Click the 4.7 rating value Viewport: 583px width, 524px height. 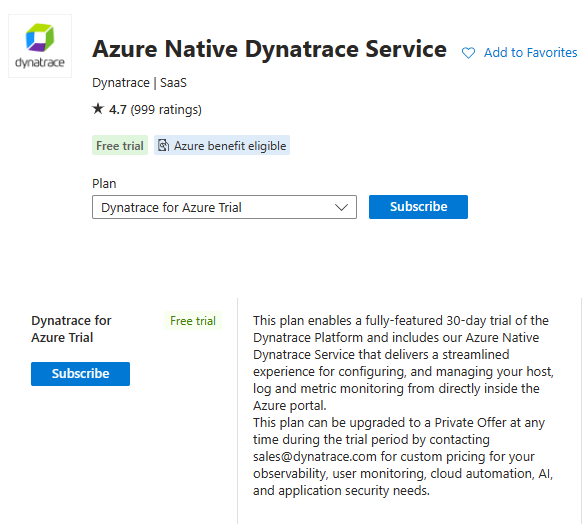pos(118,110)
